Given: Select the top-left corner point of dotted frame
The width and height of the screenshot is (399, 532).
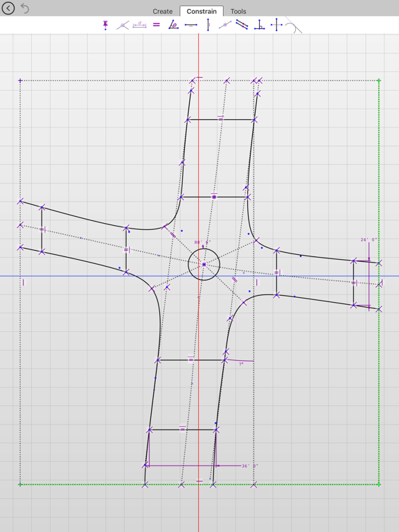Looking at the screenshot, I should (20, 81).
